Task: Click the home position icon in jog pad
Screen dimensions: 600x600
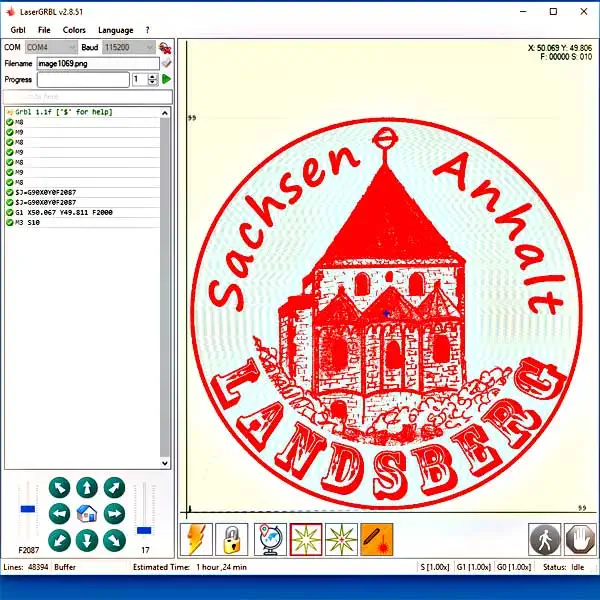Action: (x=87, y=513)
